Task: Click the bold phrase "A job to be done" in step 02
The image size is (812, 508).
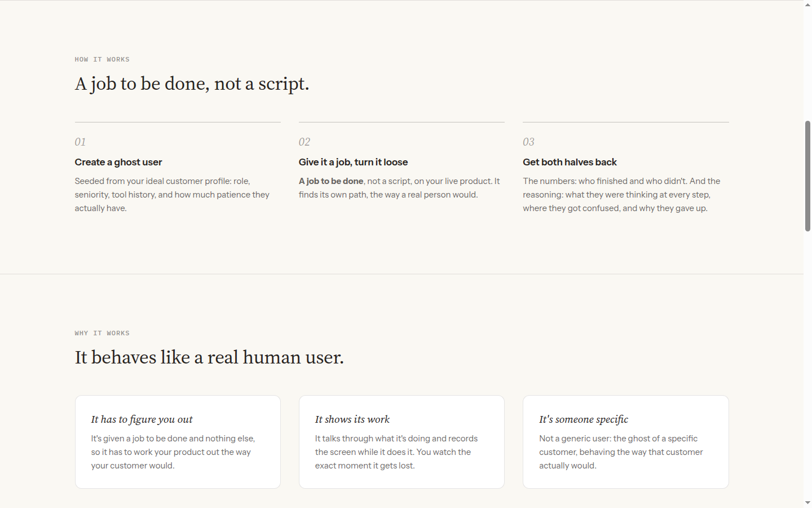Action: pos(331,181)
